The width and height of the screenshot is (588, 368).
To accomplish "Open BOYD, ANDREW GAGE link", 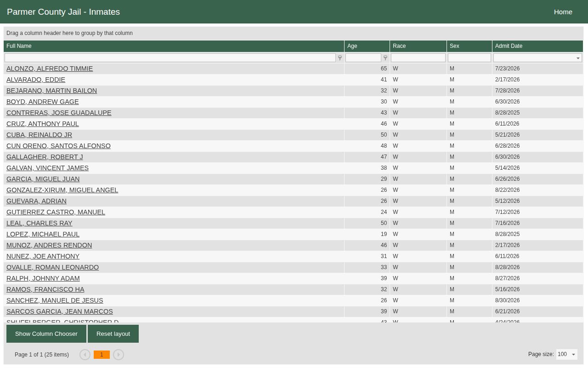I will point(42,102).
